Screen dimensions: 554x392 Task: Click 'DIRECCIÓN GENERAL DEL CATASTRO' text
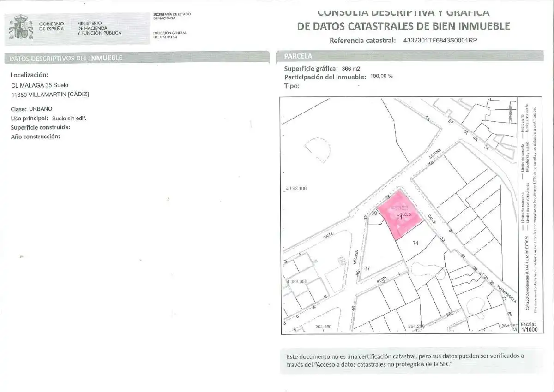pyautogui.click(x=169, y=35)
